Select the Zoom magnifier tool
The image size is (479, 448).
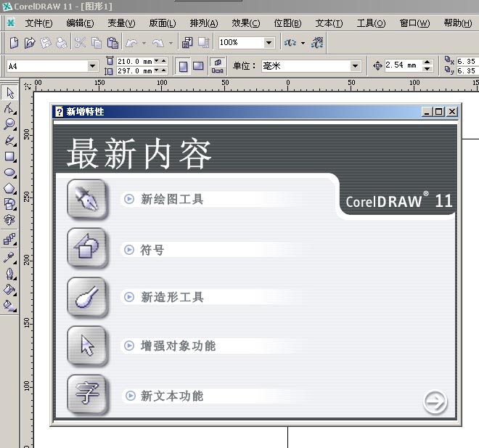coord(9,124)
